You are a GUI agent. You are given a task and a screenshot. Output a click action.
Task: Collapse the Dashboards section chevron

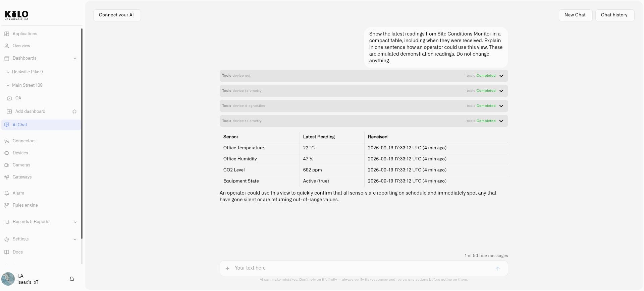(75, 59)
